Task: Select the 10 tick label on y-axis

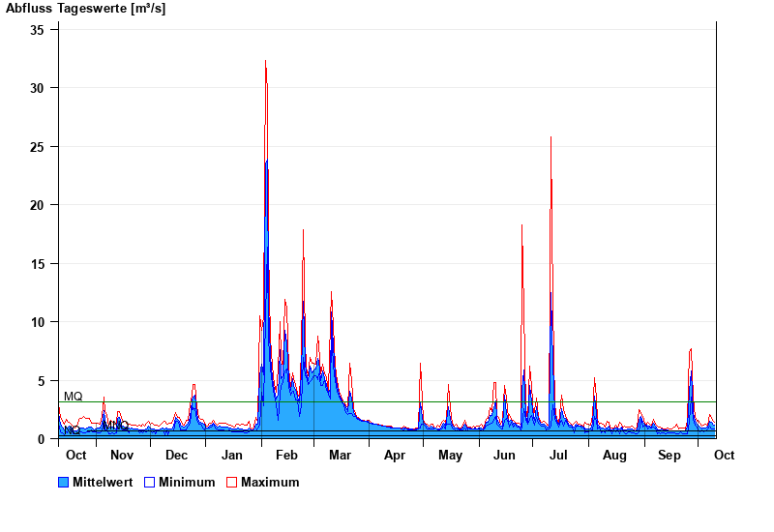Action: (x=40, y=322)
